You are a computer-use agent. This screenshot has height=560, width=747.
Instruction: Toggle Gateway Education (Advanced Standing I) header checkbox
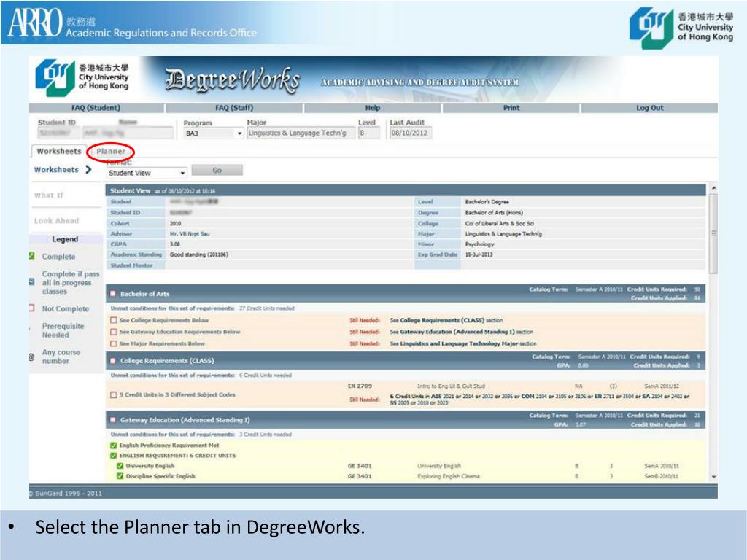[113, 420]
